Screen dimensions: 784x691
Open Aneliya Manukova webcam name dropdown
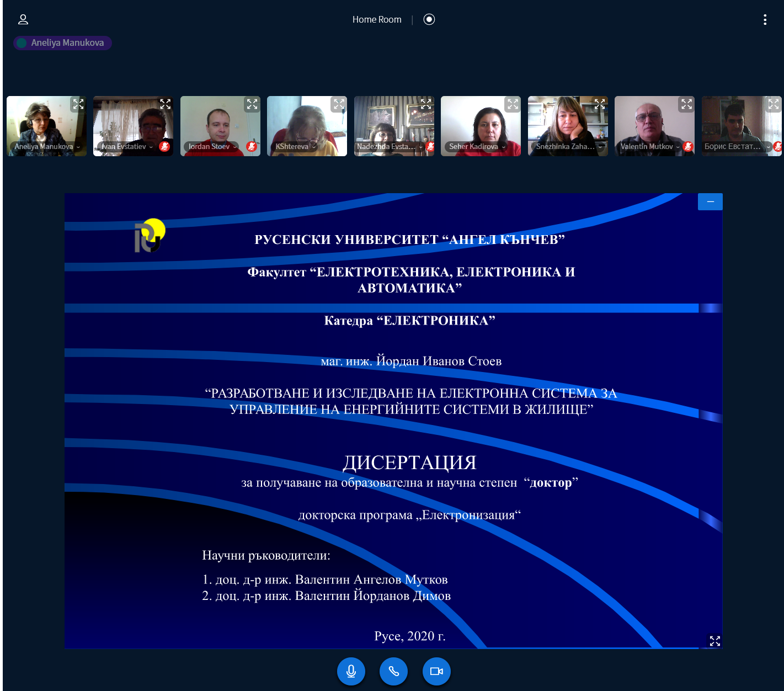click(x=47, y=146)
